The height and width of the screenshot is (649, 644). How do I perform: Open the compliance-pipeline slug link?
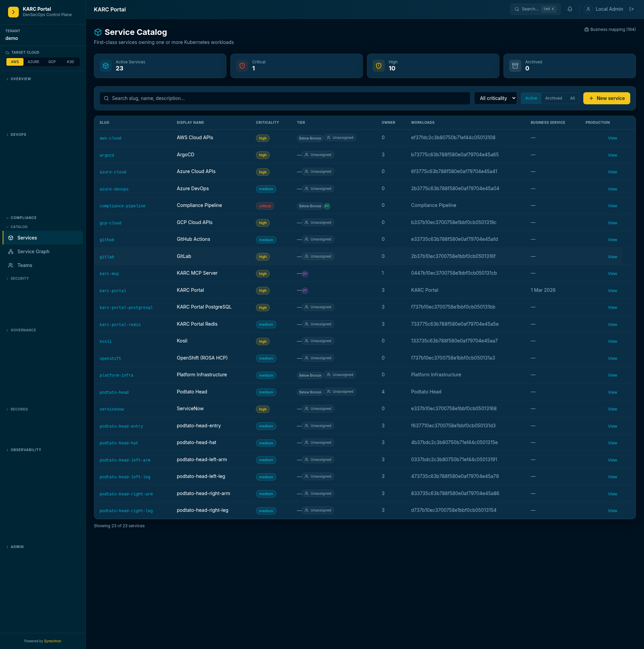tap(122, 206)
